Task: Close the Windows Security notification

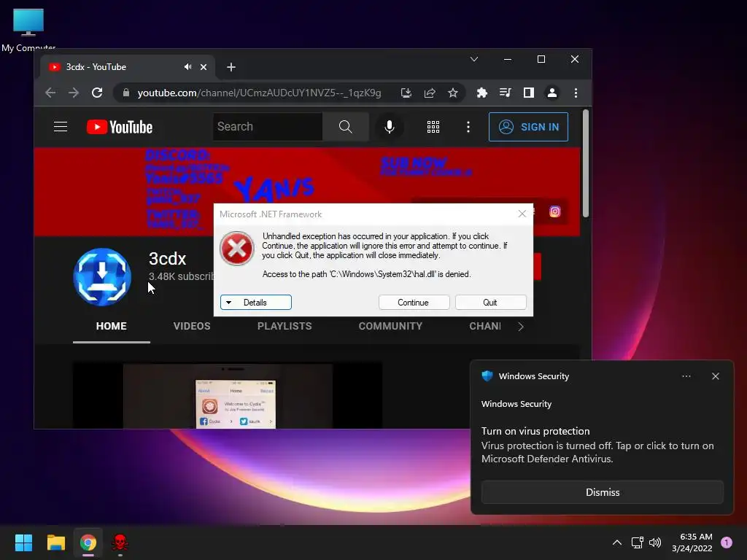Action: pos(715,376)
